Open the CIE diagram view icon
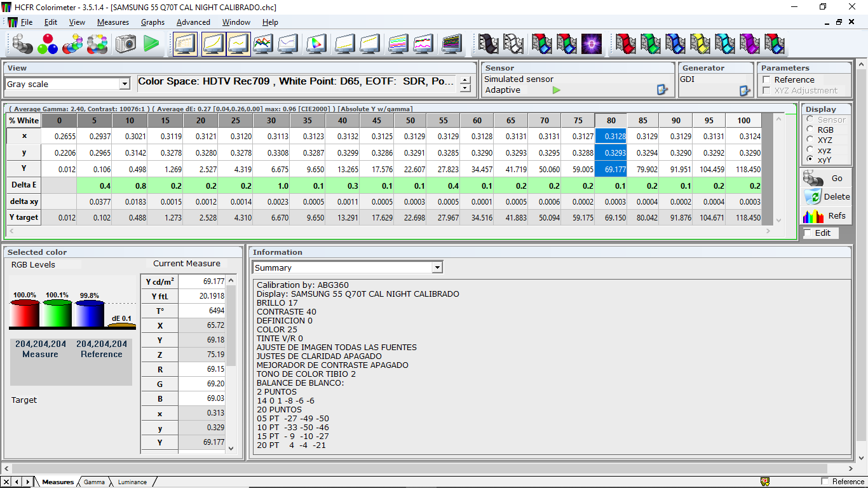 click(x=316, y=44)
